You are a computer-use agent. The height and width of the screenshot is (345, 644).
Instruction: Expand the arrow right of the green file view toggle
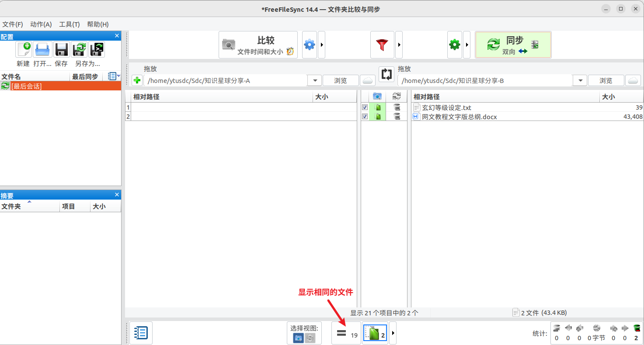pyautogui.click(x=392, y=333)
